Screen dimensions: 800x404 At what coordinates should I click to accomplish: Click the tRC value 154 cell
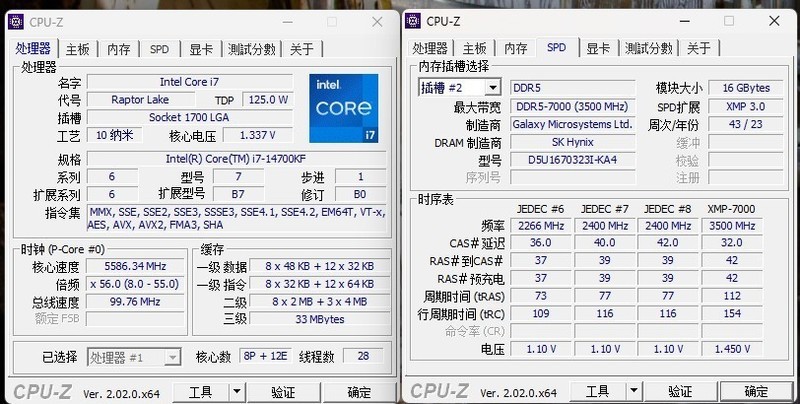pos(732,314)
